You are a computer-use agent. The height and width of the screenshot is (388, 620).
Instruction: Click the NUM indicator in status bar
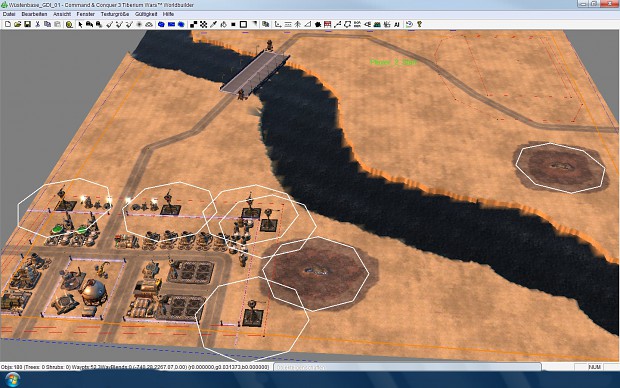click(x=594, y=367)
